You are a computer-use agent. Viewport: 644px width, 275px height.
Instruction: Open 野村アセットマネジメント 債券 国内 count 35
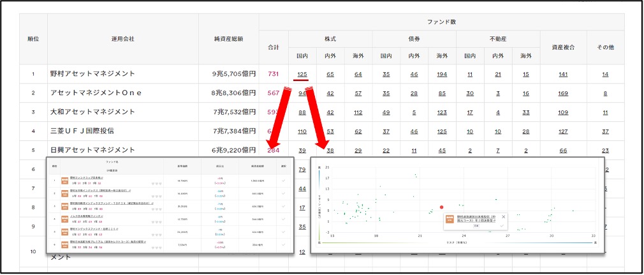pyautogui.click(x=386, y=75)
